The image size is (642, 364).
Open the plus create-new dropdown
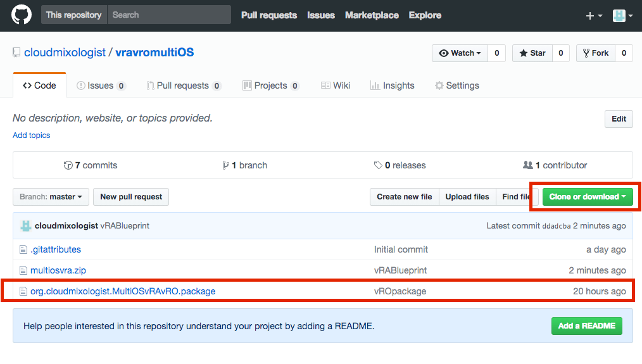click(594, 16)
